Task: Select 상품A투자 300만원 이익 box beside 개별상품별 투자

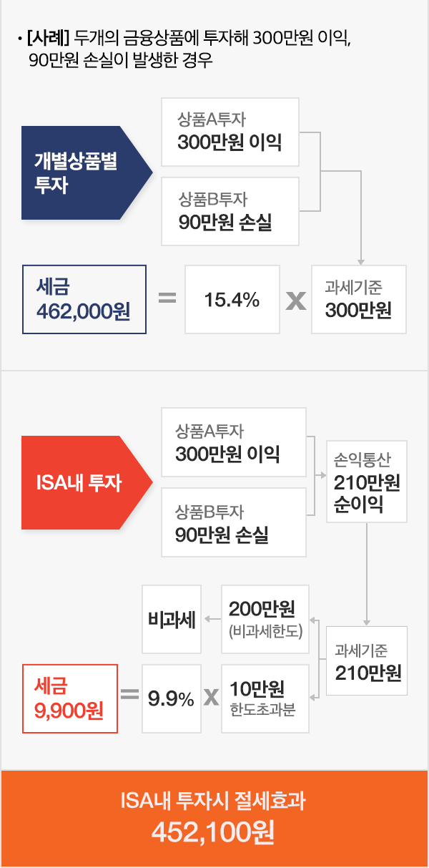Action: [229, 131]
